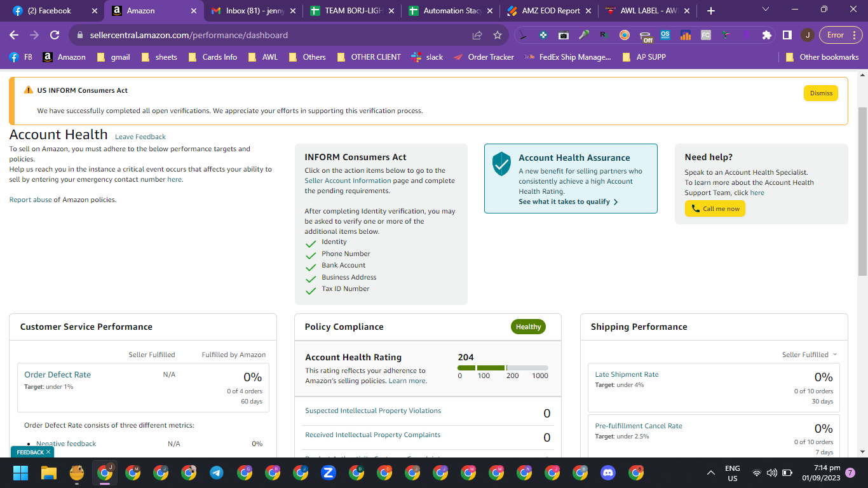Open Discord from the taskbar

coord(608,473)
